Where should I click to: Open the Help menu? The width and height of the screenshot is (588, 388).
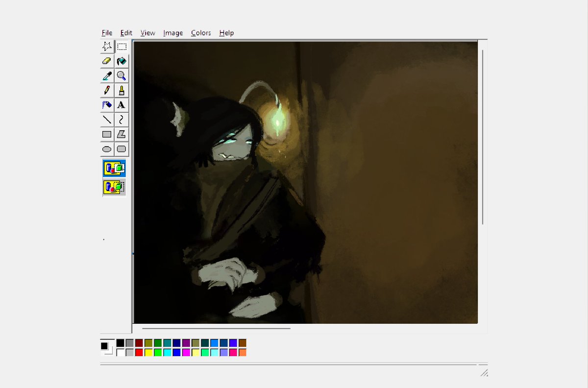(x=226, y=33)
